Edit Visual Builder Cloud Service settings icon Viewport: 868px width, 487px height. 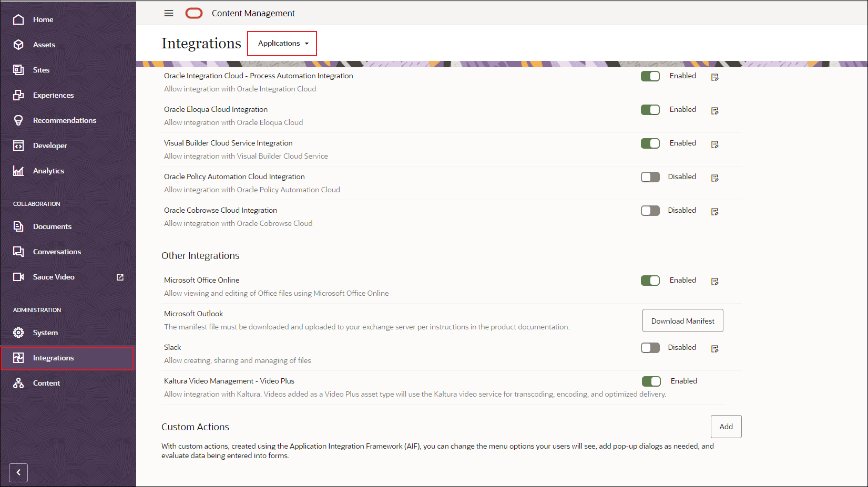point(715,144)
